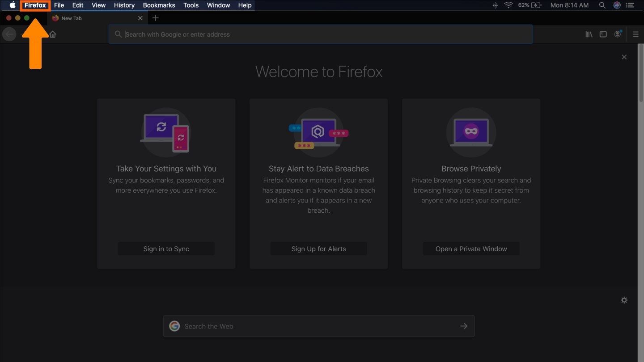Click the search magnifier in address bar
Image resolution: width=644 pixels, height=362 pixels.
118,34
